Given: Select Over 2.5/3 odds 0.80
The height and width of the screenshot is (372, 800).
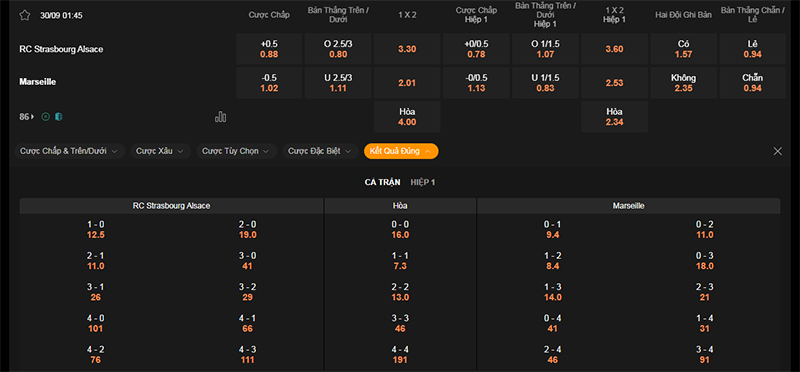Looking at the screenshot, I should [x=338, y=49].
